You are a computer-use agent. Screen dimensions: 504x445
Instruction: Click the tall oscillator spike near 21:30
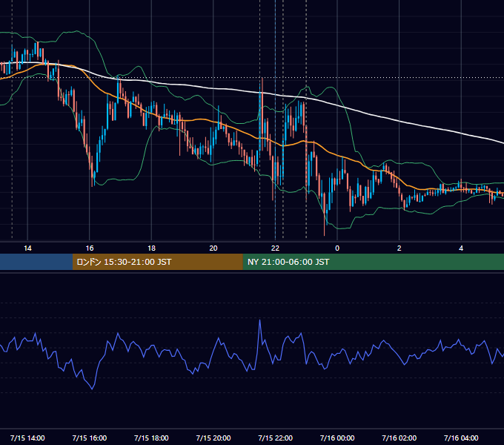coord(259,320)
